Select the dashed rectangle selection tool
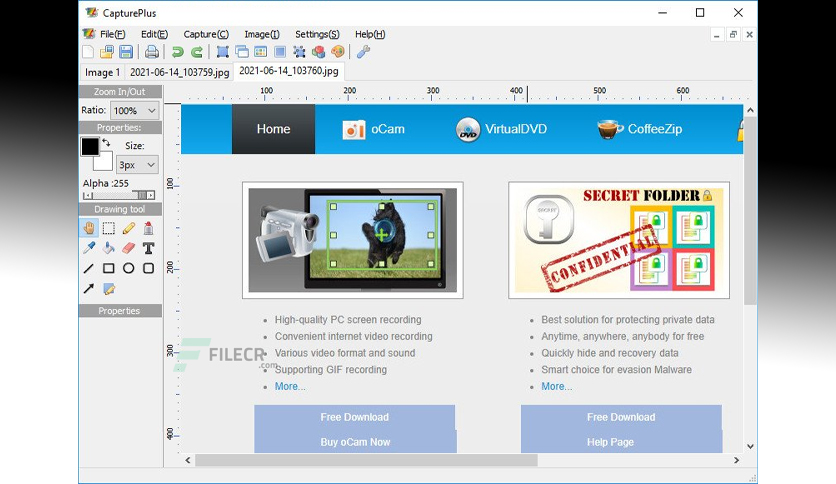 pos(109,228)
